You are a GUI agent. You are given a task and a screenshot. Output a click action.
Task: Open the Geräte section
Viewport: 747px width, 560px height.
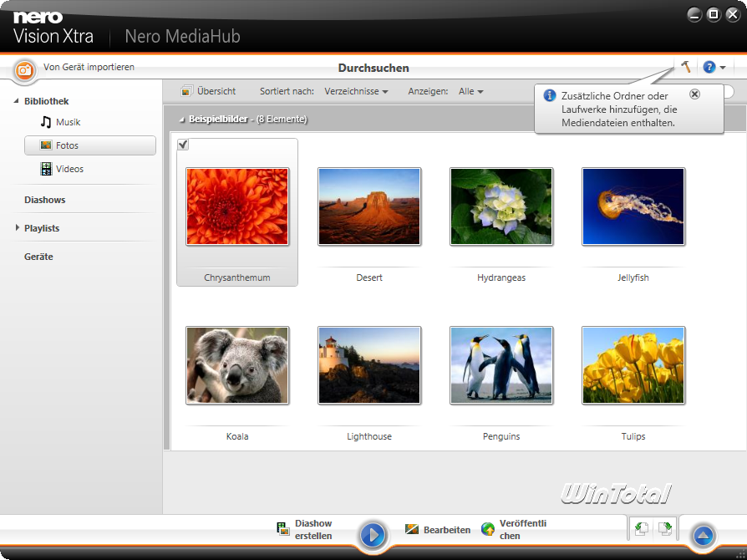tap(38, 257)
